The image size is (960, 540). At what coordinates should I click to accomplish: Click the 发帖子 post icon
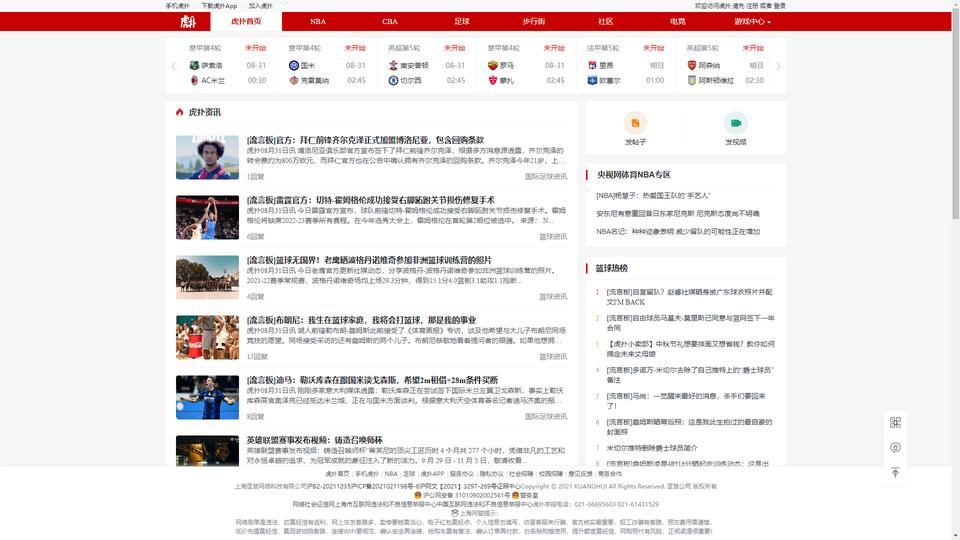[x=635, y=123]
